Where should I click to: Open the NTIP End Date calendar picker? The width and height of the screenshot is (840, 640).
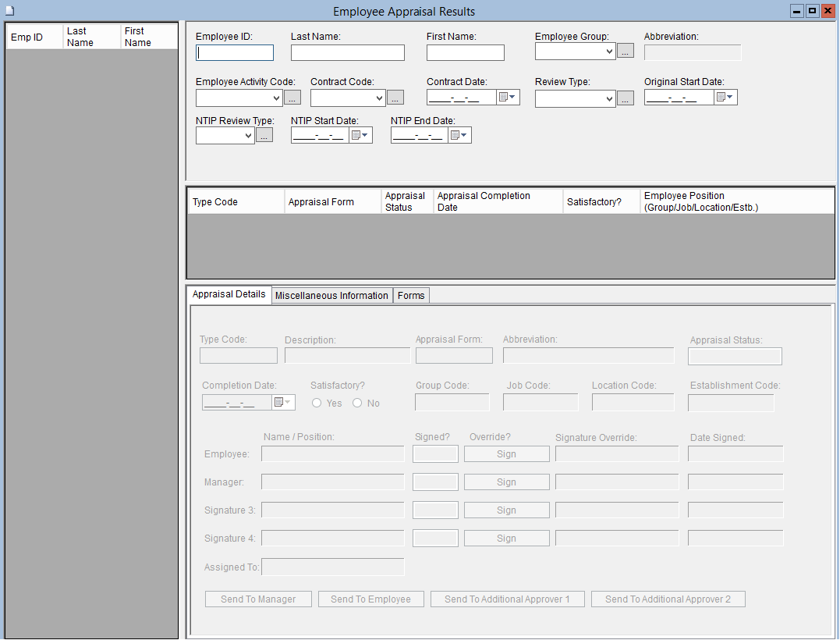click(x=460, y=135)
